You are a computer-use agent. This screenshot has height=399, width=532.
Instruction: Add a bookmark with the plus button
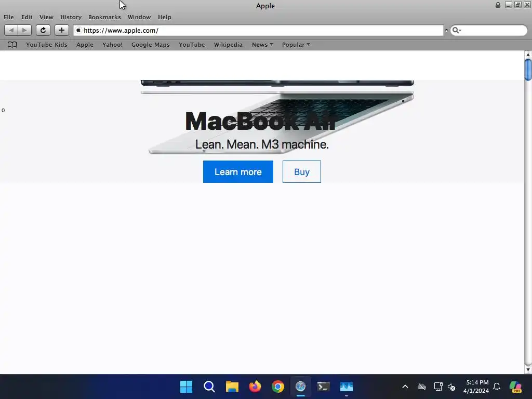pos(61,30)
